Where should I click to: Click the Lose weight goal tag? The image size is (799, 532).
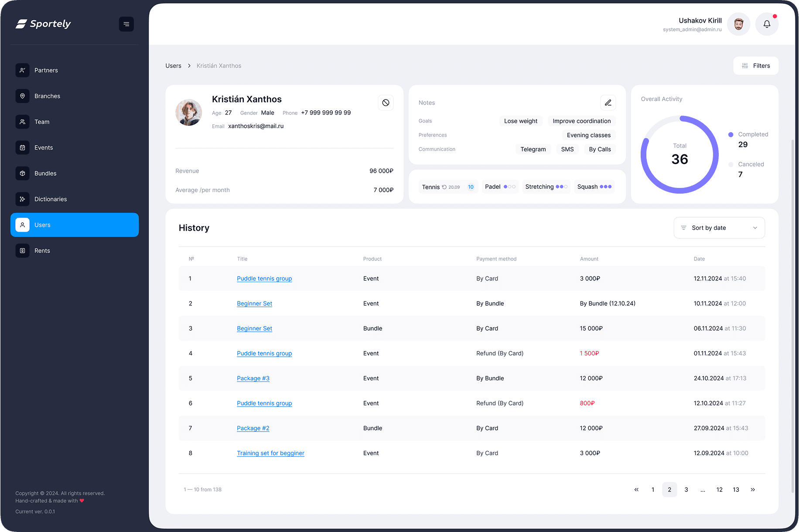coord(521,121)
